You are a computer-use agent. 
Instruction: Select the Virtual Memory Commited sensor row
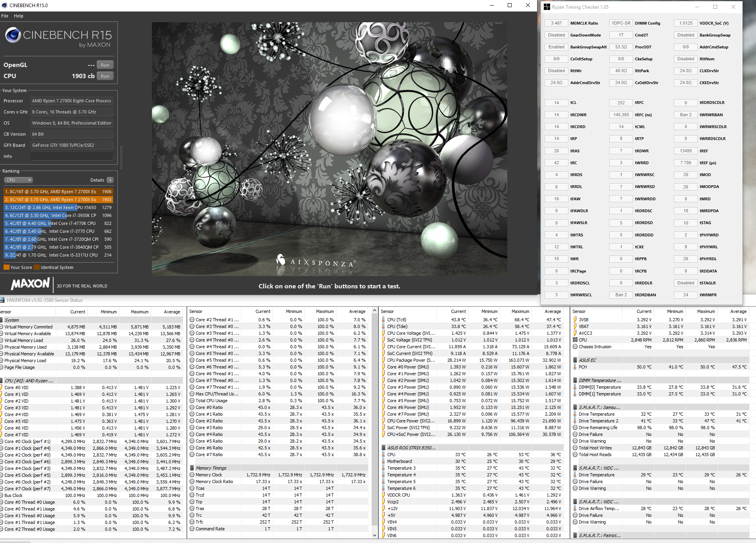(x=91, y=327)
